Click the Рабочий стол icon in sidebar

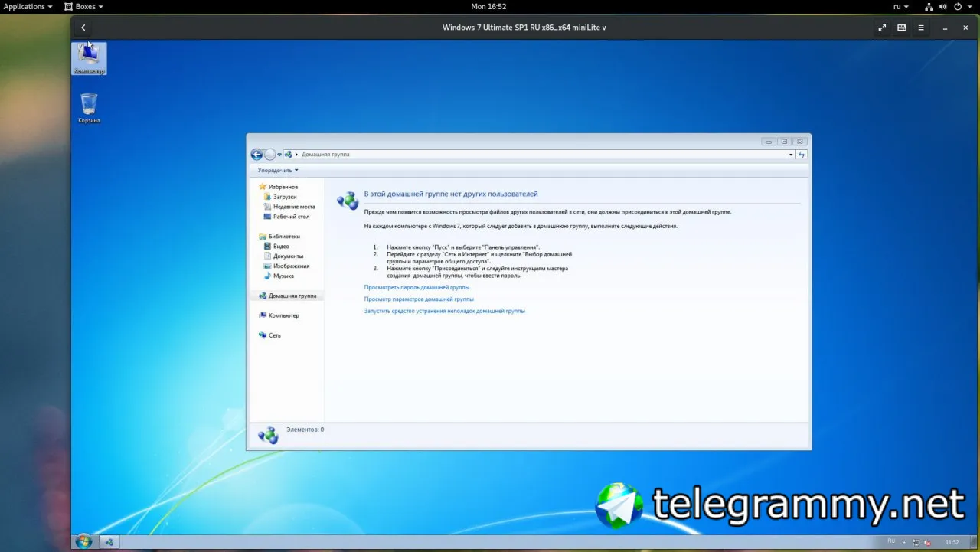tap(267, 217)
